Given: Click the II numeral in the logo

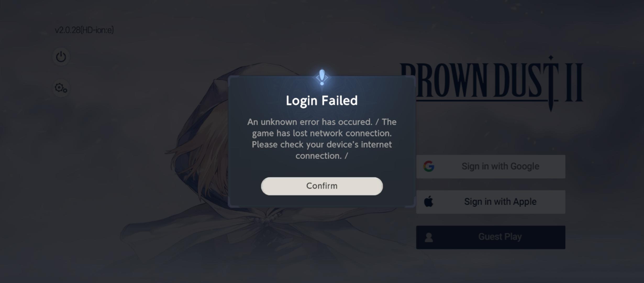Looking at the screenshot, I should click(574, 82).
